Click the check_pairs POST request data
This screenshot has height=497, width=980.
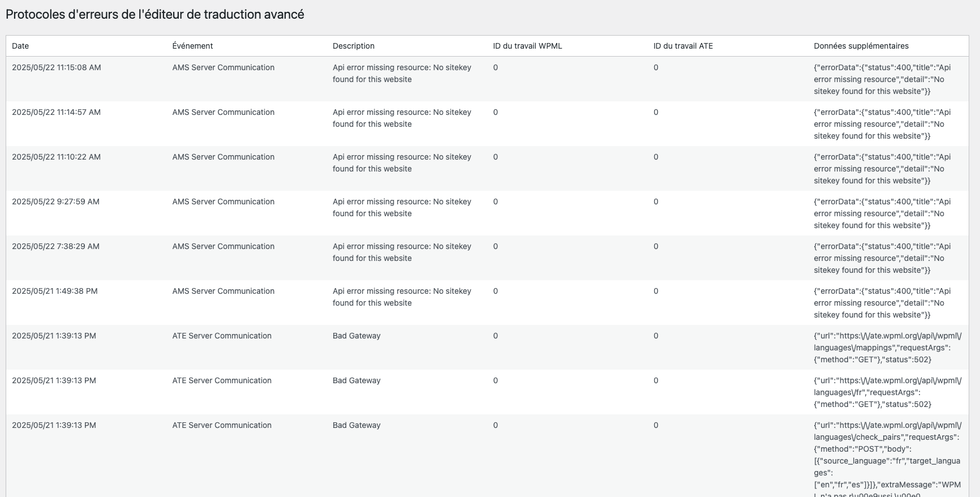887,459
